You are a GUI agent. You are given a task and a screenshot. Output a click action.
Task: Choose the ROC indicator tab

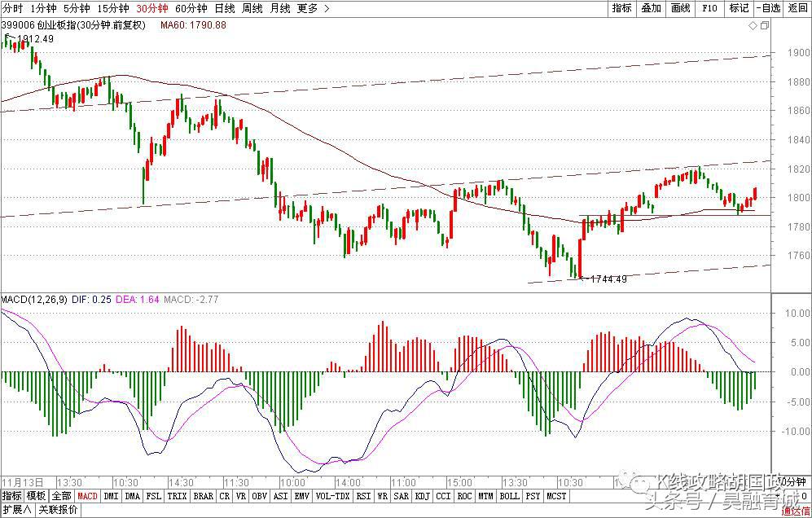[464, 496]
